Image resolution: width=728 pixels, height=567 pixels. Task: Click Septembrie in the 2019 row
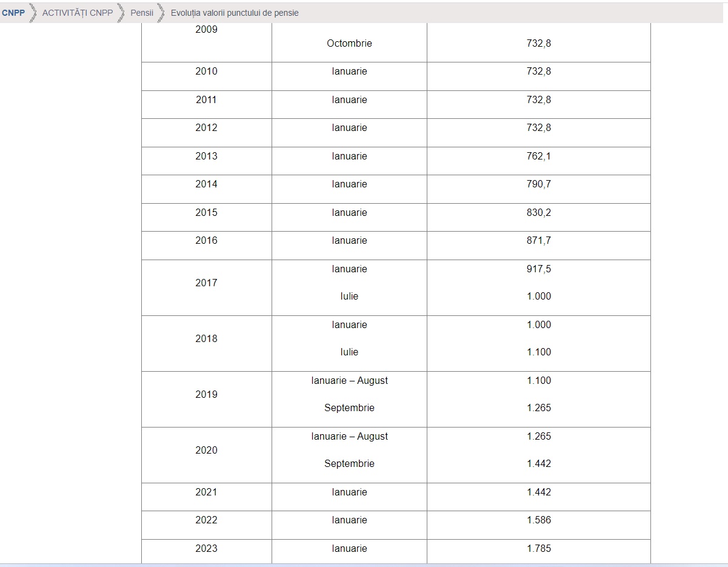(x=349, y=408)
